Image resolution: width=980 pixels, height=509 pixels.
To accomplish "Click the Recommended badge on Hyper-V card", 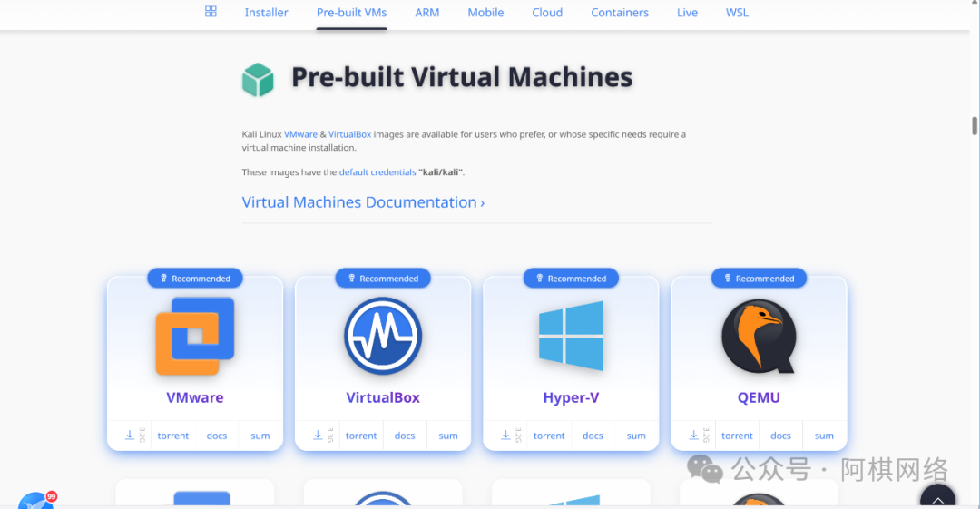I will (x=571, y=279).
